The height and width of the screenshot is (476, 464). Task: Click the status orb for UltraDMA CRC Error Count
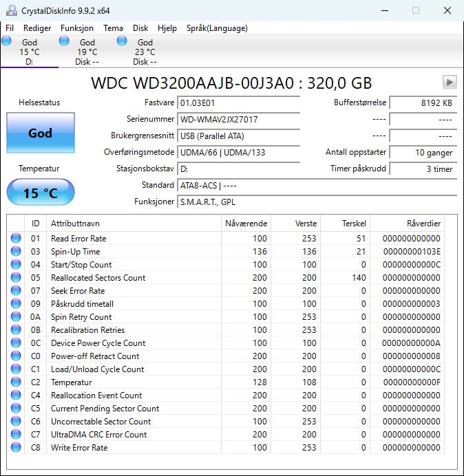16,434
